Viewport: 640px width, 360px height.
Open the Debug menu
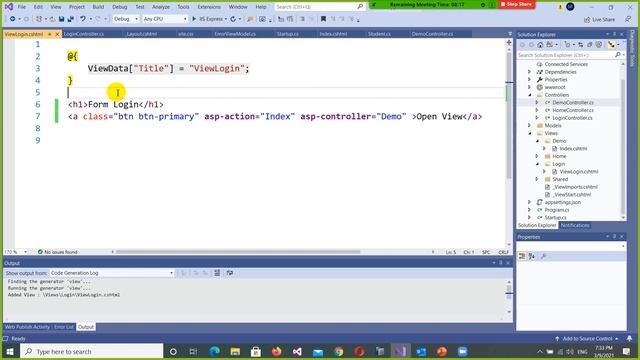(x=120, y=7)
